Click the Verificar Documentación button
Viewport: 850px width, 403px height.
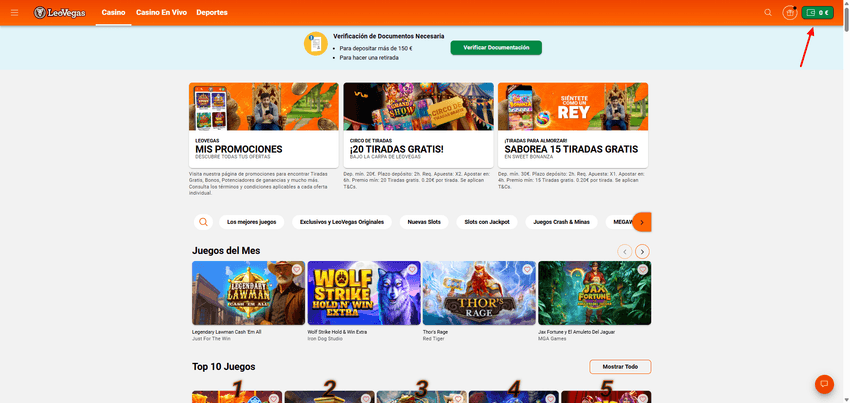(496, 48)
